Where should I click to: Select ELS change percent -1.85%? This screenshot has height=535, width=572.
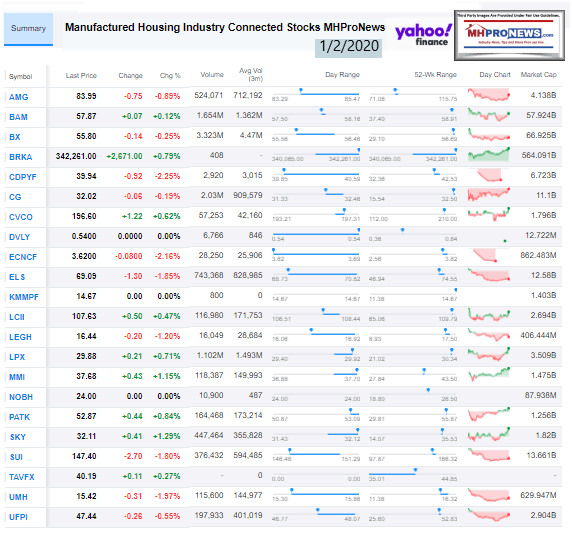pyautogui.click(x=167, y=276)
